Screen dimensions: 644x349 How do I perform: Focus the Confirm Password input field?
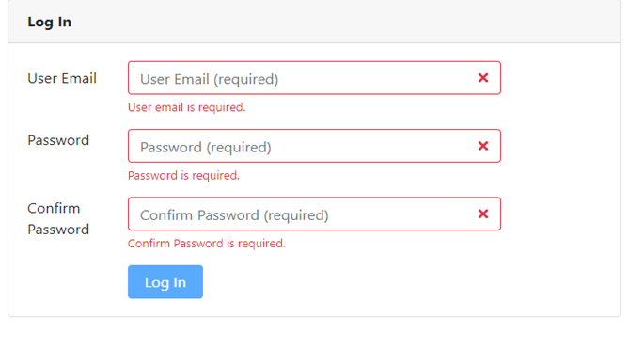click(314, 214)
